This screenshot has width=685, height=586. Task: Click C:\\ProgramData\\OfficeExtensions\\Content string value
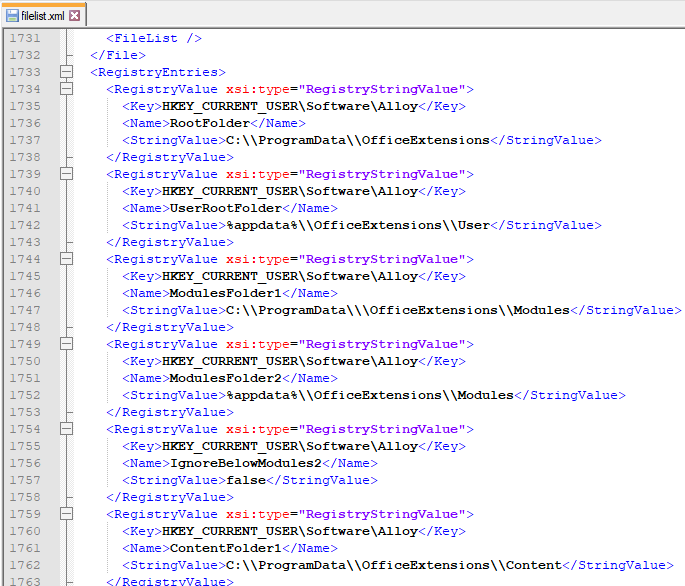pyautogui.click(x=394, y=565)
